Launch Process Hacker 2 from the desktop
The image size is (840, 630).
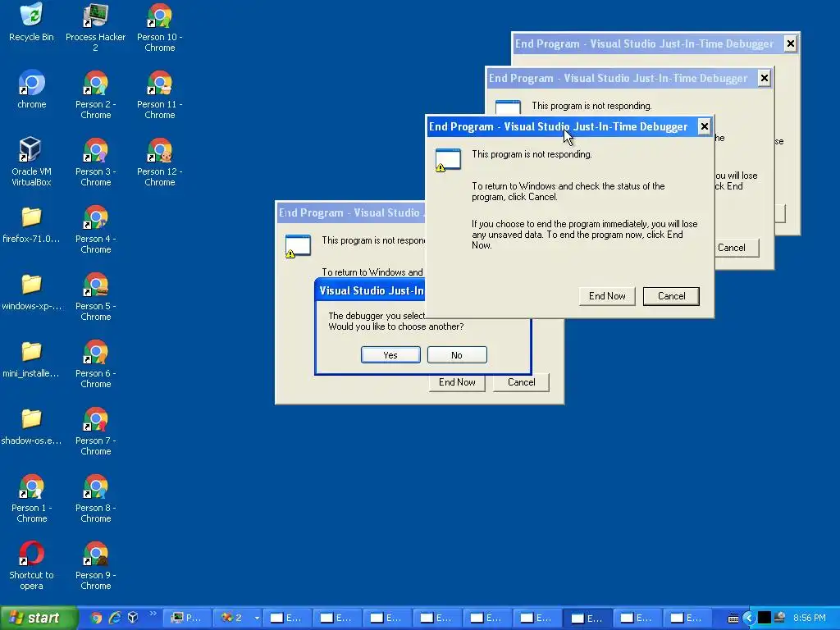coord(95,27)
